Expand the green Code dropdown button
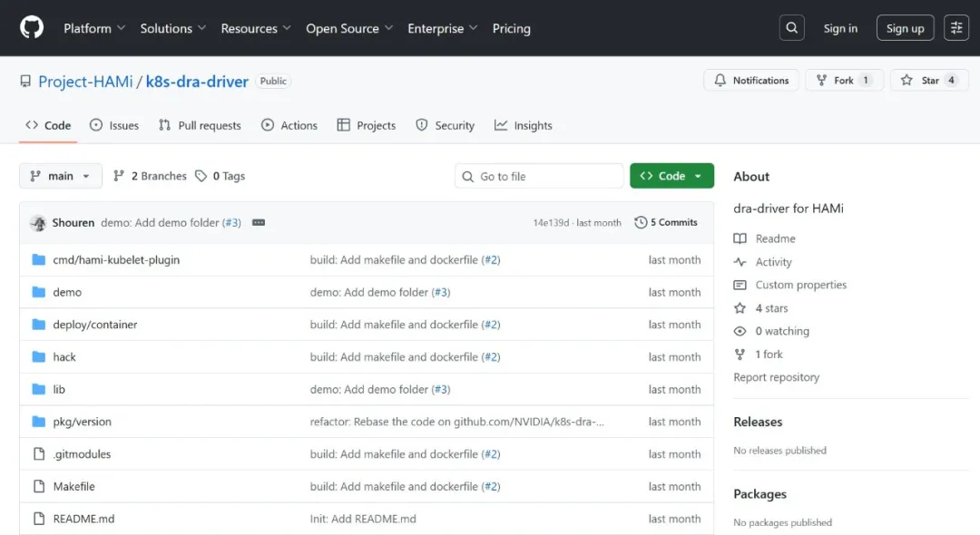Screen dimensions: 980x535 coord(671,176)
